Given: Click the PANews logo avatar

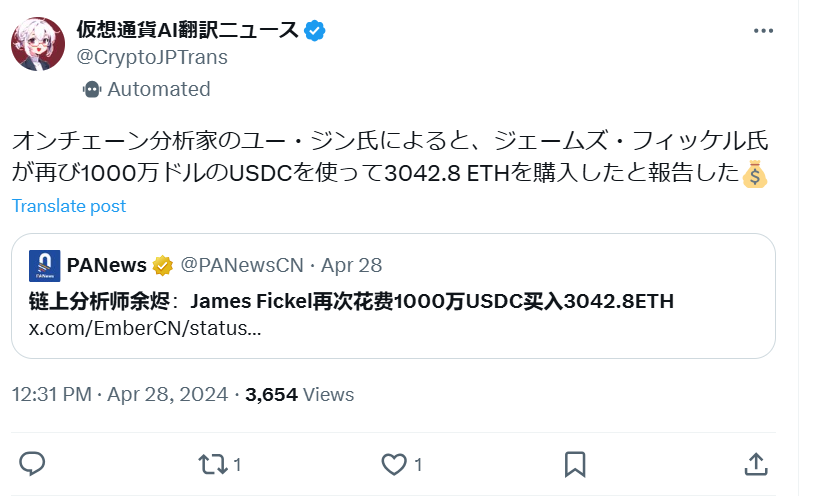Looking at the screenshot, I should coord(44,266).
